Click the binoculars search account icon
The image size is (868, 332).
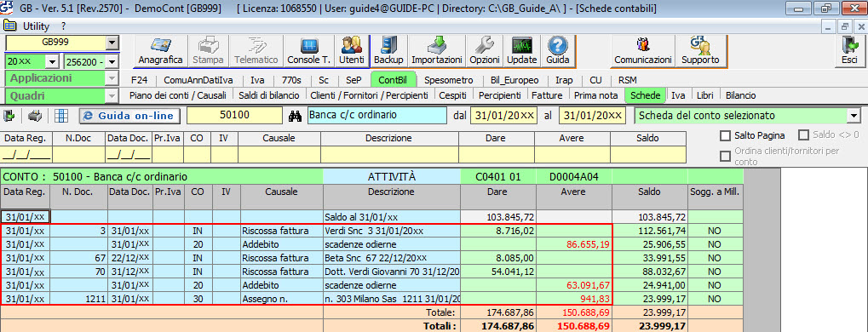coord(295,116)
